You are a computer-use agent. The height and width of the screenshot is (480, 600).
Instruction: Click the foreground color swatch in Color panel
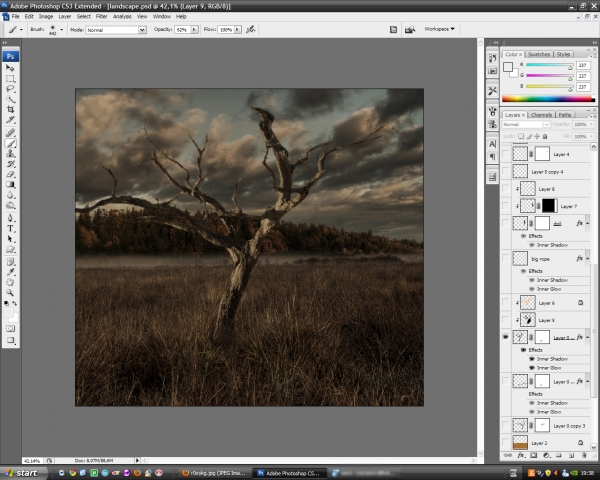point(508,67)
